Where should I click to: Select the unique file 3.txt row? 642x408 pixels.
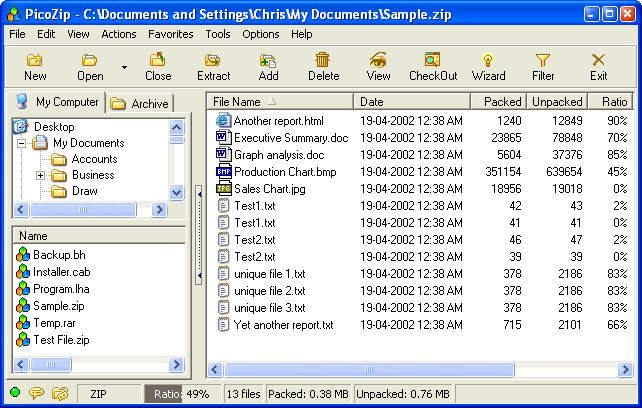[x=420, y=308]
